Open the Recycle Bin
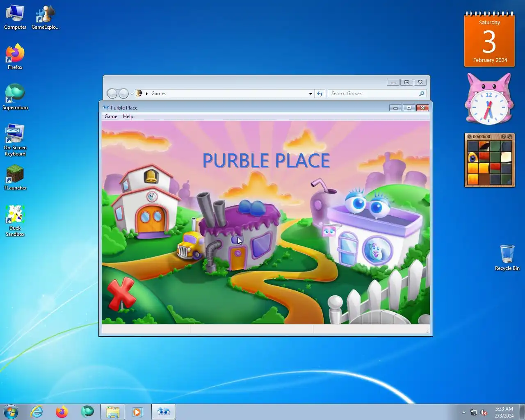 pyautogui.click(x=507, y=258)
